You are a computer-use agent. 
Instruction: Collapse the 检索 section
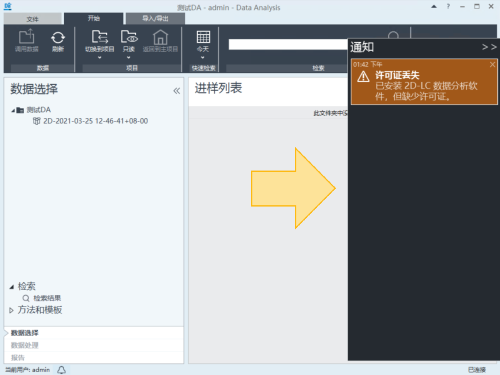coord(12,287)
